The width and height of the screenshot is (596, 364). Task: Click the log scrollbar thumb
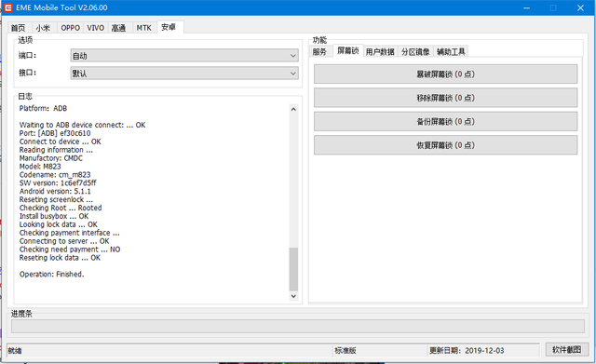click(293, 269)
